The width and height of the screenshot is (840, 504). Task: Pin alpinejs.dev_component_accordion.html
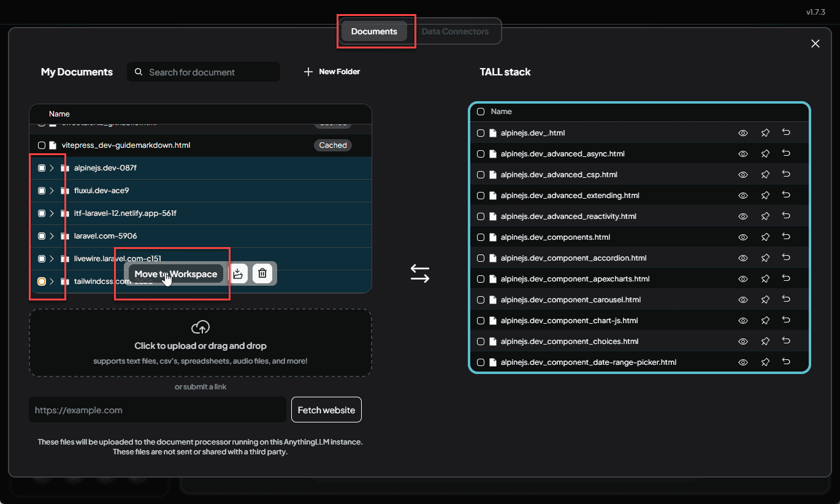click(765, 258)
